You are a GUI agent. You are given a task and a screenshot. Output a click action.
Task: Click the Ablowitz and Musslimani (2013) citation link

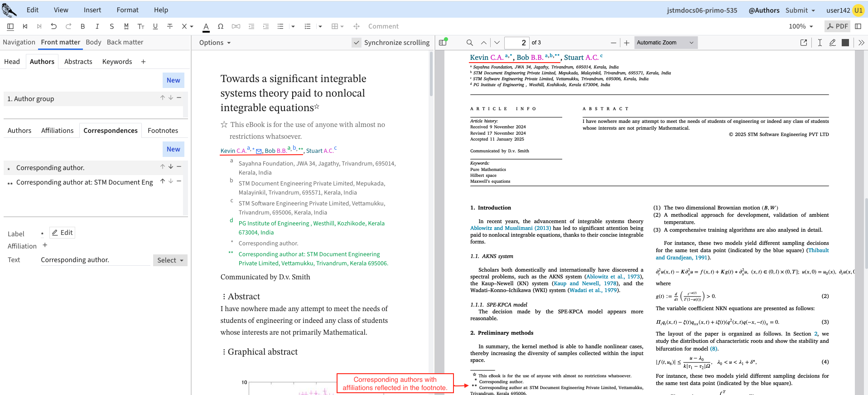510,228
